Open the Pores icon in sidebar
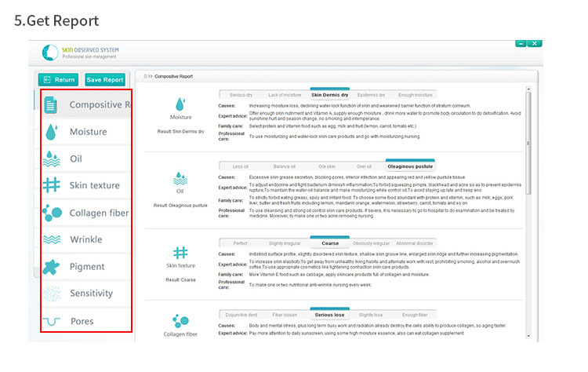588x372 pixels. [51, 320]
